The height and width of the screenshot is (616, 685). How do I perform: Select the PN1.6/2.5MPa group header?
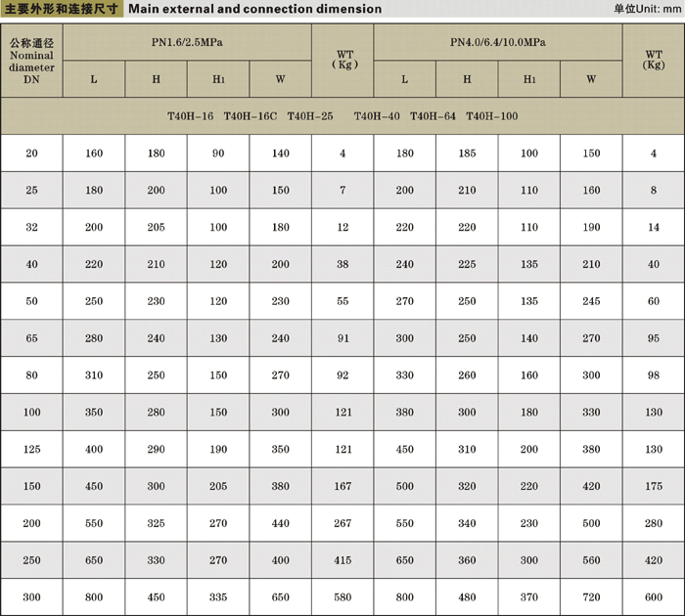pos(187,42)
